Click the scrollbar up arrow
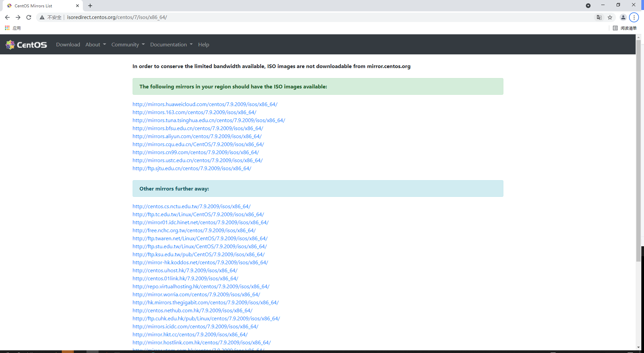The height and width of the screenshot is (353, 644). tap(638, 37)
